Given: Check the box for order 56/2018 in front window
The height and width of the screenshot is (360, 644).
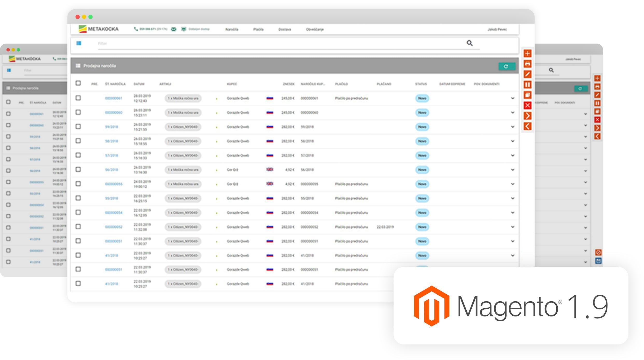Looking at the screenshot, I should 78,169.
